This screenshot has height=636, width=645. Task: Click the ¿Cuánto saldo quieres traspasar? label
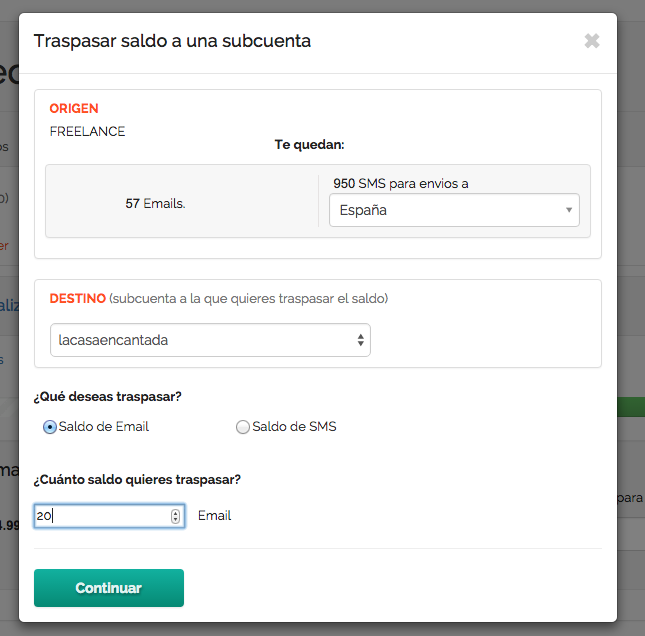point(137,479)
